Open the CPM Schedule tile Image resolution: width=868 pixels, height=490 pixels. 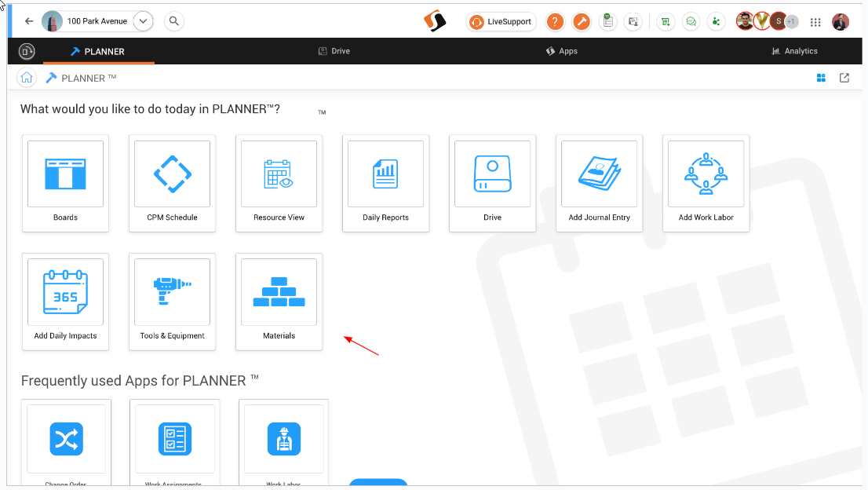(172, 183)
